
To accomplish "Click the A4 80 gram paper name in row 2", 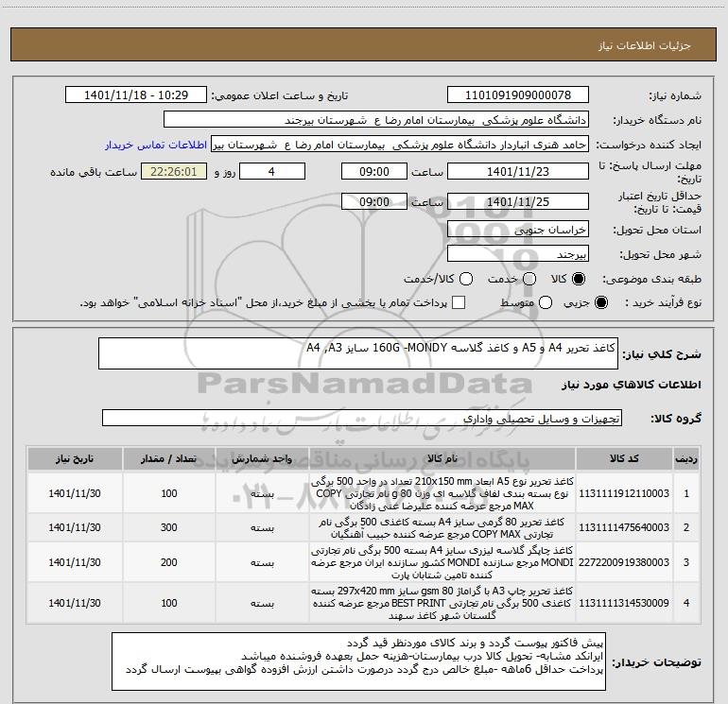I will 442,527.
